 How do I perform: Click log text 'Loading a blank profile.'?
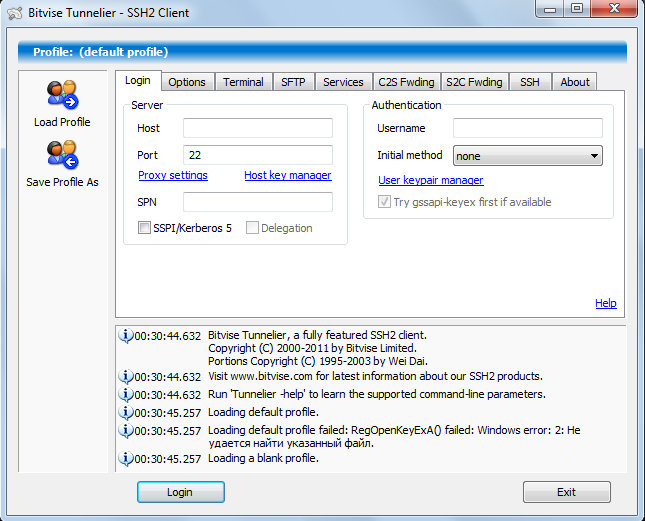tap(263, 458)
